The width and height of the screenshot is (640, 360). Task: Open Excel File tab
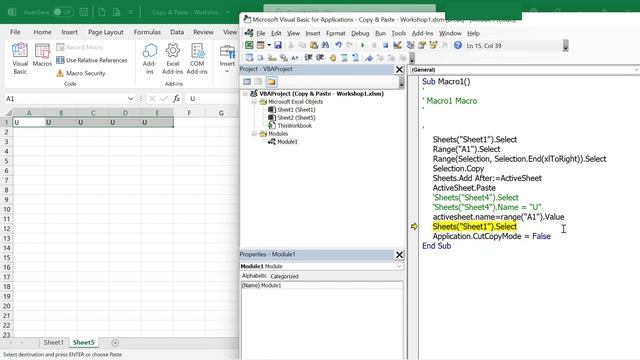(x=15, y=32)
